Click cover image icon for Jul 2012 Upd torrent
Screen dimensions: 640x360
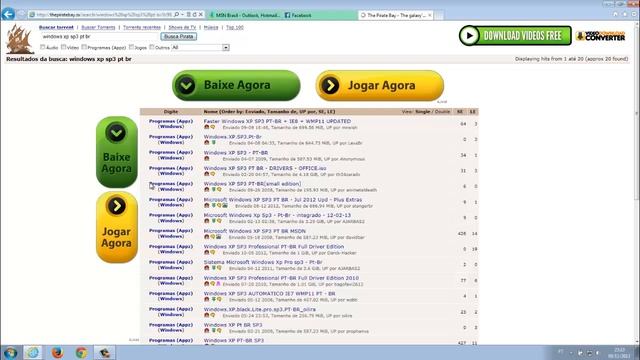point(225,206)
